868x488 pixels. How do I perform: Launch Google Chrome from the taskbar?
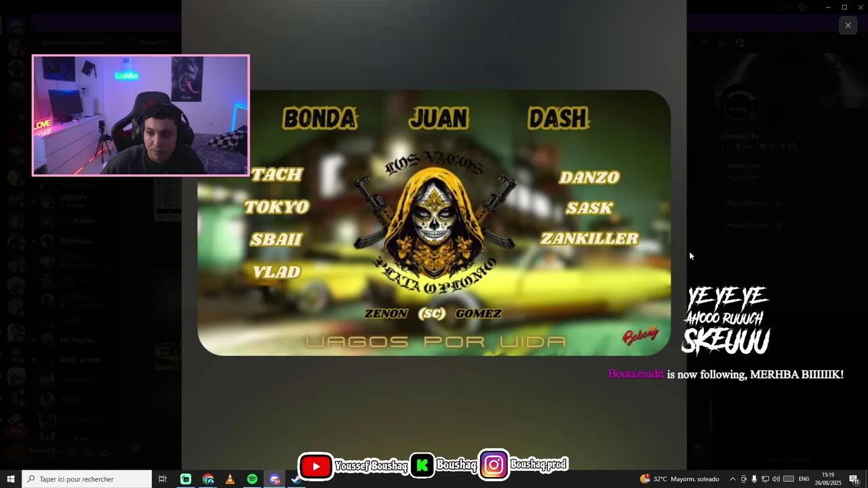(208, 479)
